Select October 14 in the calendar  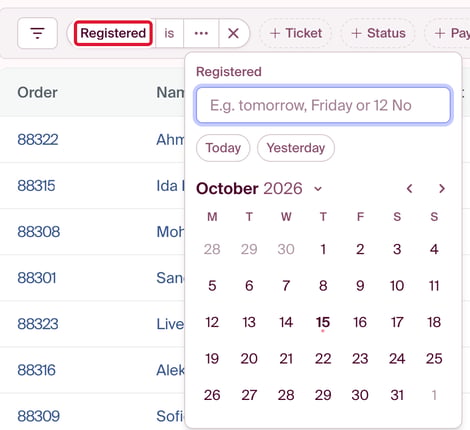coord(286,322)
